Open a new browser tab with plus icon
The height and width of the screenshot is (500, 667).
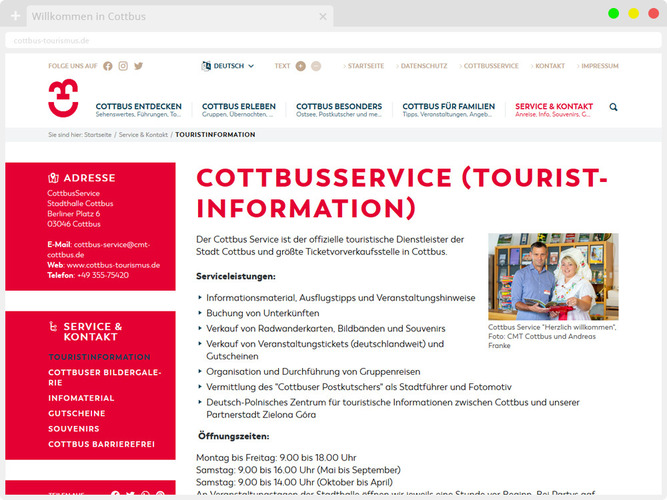coord(15,17)
